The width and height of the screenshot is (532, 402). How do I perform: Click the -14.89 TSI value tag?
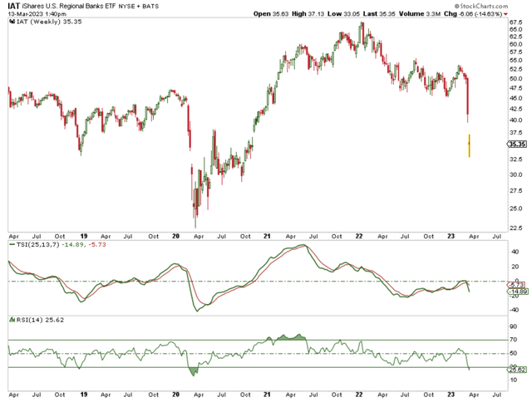pyautogui.click(x=517, y=292)
